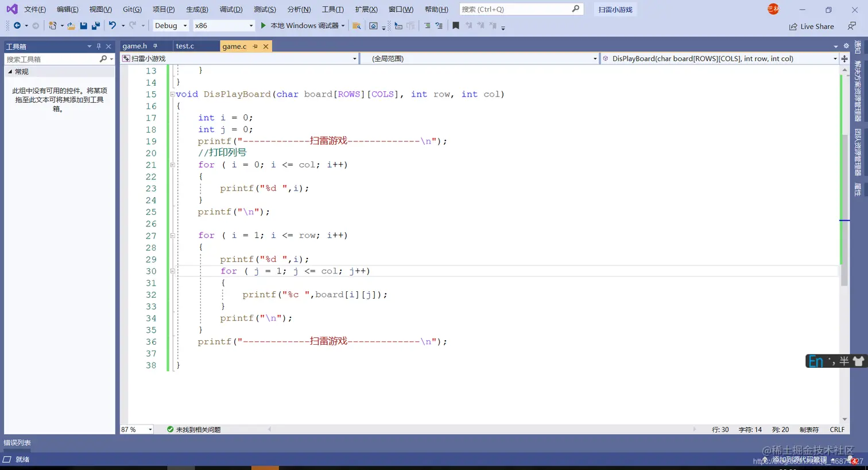Open the 错误列表 panel tab
This screenshot has height=470, width=868.
click(17, 442)
